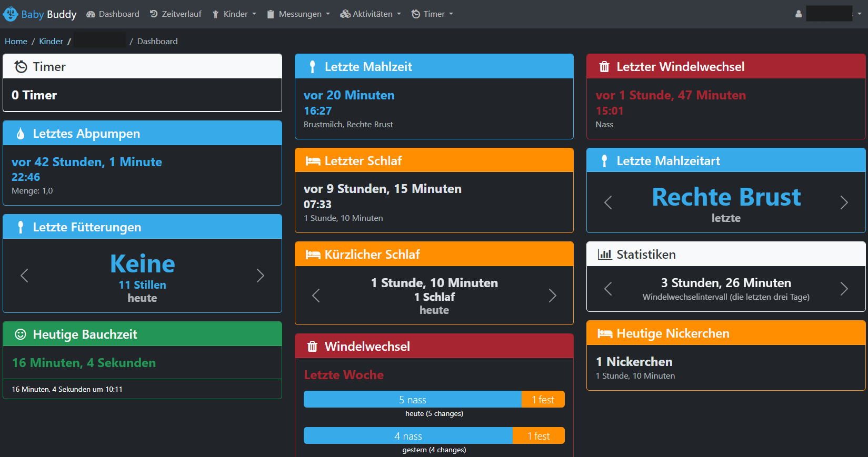Go to Dashboard in the top navigation
Image resolution: width=868 pixels, height=457 pixels.
pyautogui.click(x=113, y=14)
